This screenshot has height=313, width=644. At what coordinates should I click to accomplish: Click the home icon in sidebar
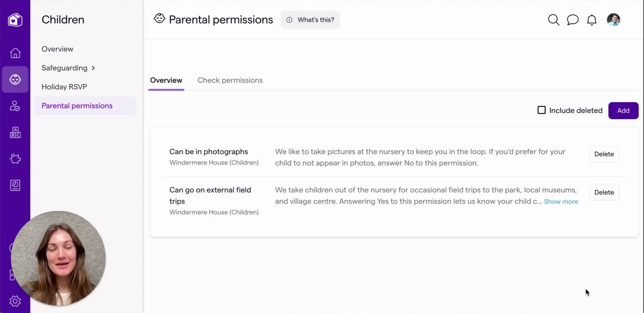15,53
